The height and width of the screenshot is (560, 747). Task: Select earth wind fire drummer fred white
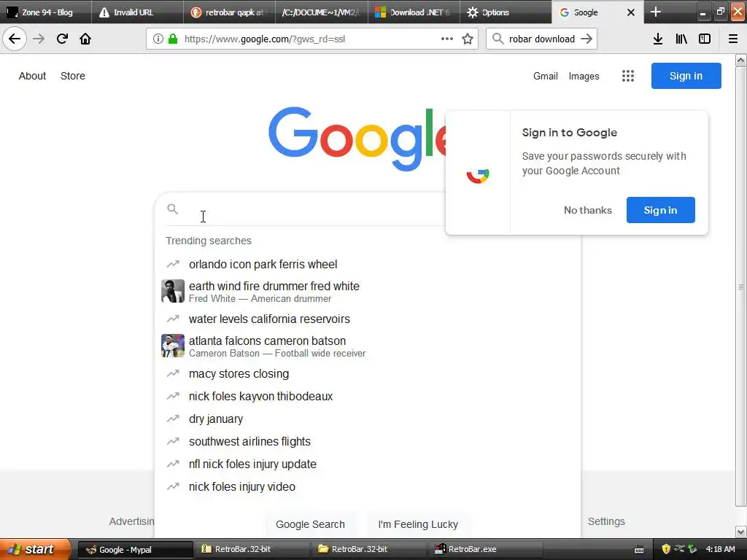tap(367, 292)
